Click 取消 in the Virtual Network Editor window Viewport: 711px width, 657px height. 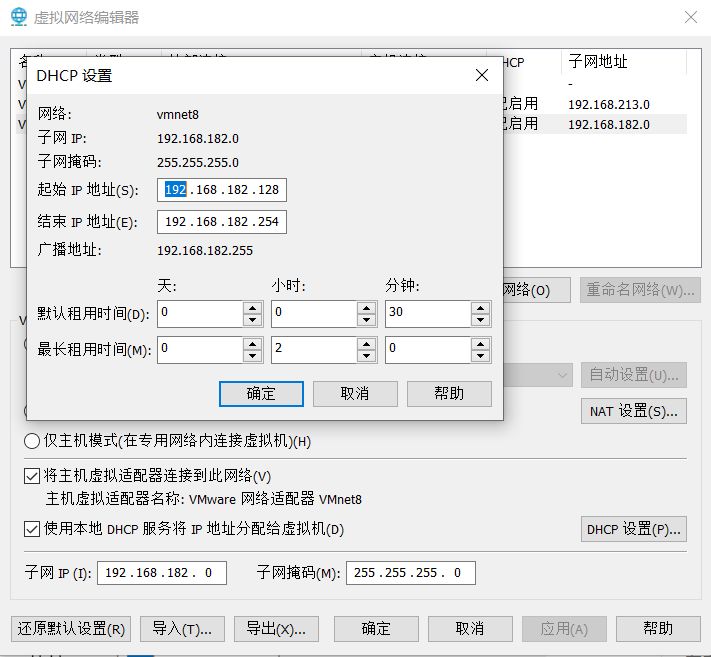tap(470, 629)
